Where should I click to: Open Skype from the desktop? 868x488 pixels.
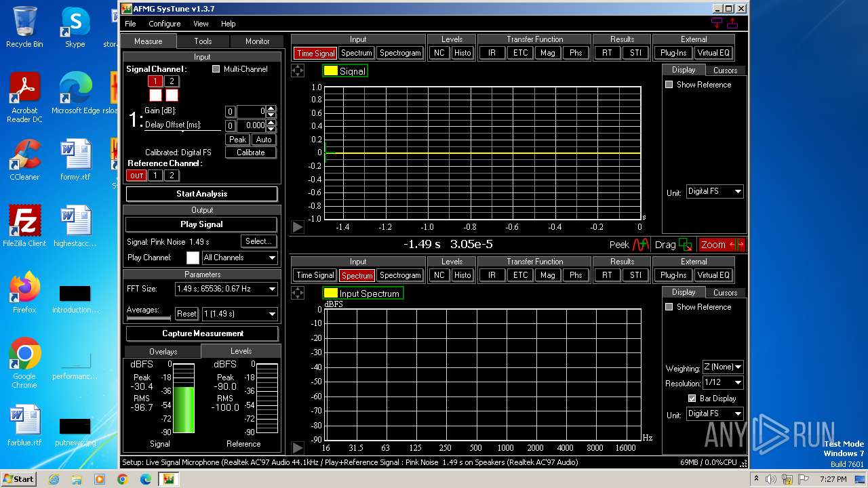pos(75,27)
